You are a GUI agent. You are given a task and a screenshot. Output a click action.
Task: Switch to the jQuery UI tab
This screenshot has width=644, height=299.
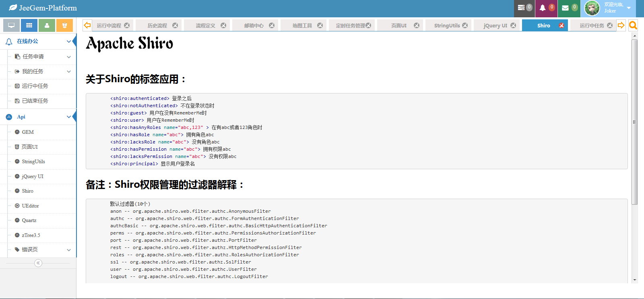click(x=495, y=25)
